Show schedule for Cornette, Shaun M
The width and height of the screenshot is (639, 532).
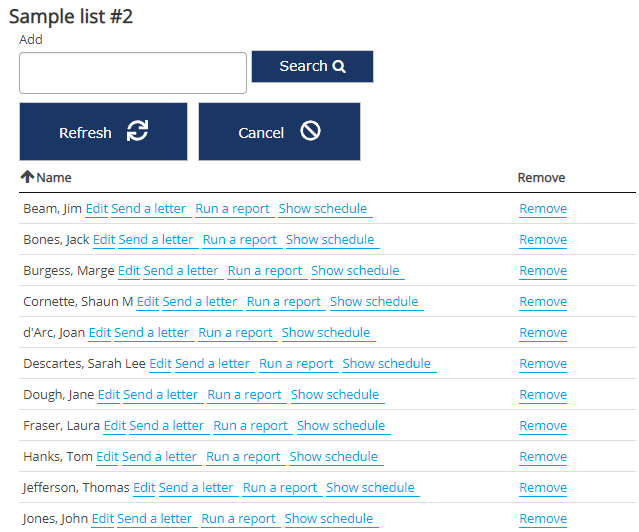[x=374, y=302]
